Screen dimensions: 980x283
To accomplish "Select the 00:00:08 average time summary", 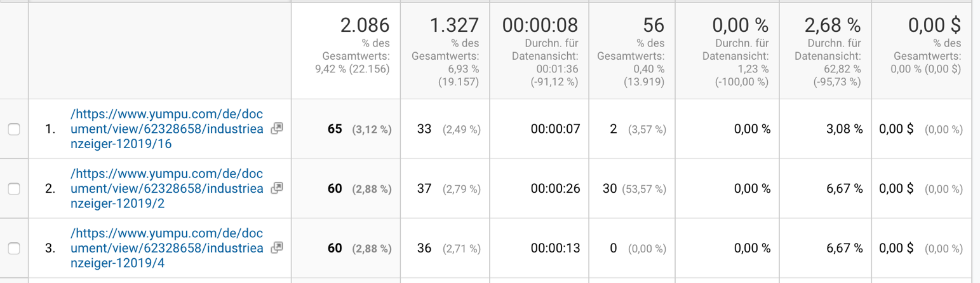I will click(x=540, y=25).
